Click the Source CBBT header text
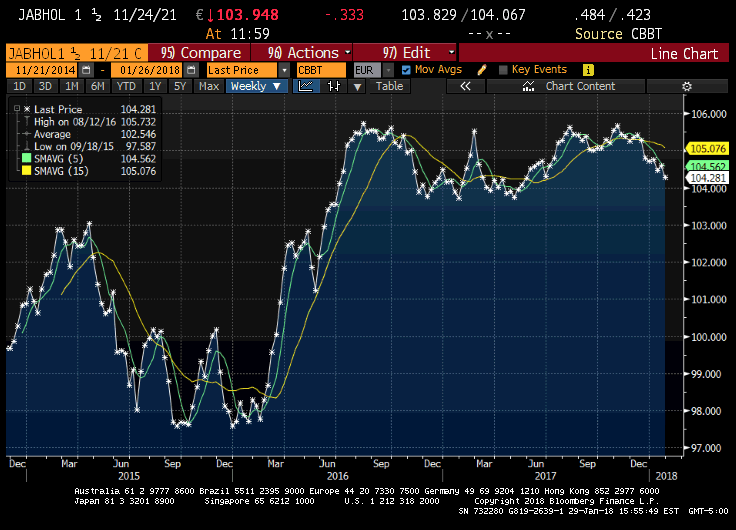 618,34
